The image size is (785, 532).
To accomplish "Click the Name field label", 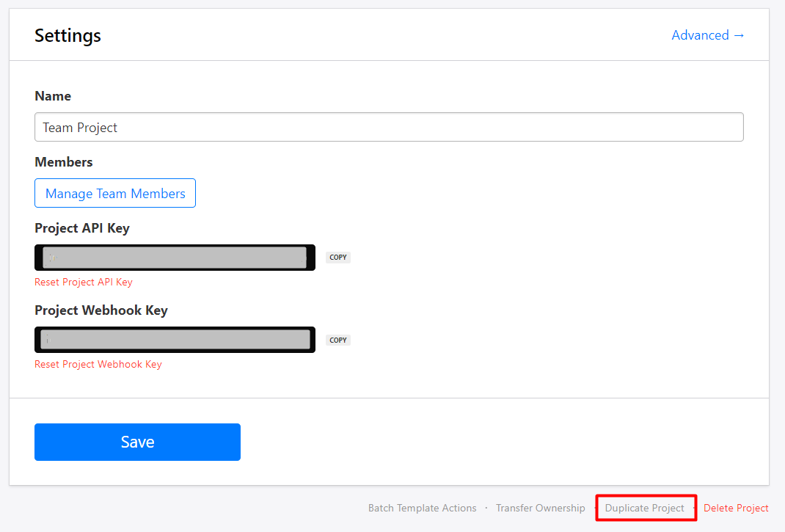I will 53,96.
